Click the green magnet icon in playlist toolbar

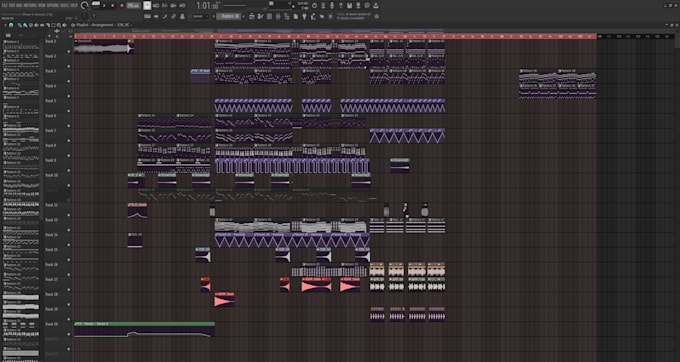[x=11, y=25]
